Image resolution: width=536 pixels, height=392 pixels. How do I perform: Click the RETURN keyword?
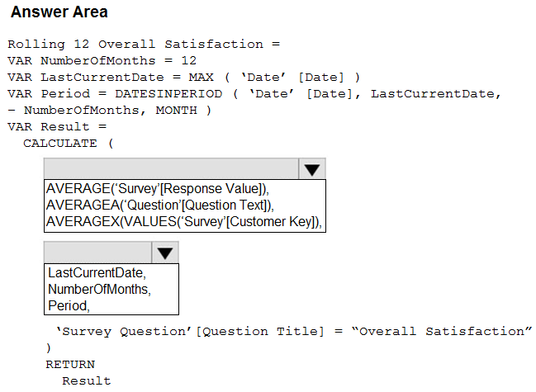[70, 364]
